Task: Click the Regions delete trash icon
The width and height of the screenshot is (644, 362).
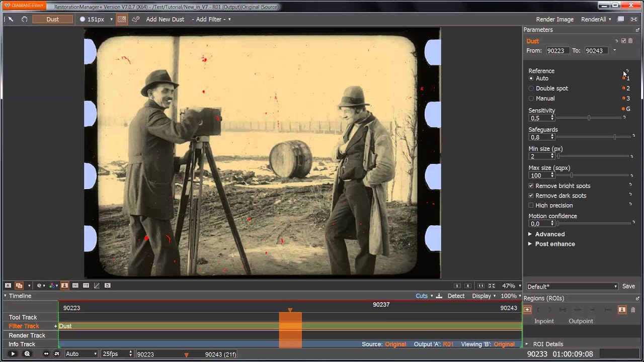Action: tap(633, 310)
